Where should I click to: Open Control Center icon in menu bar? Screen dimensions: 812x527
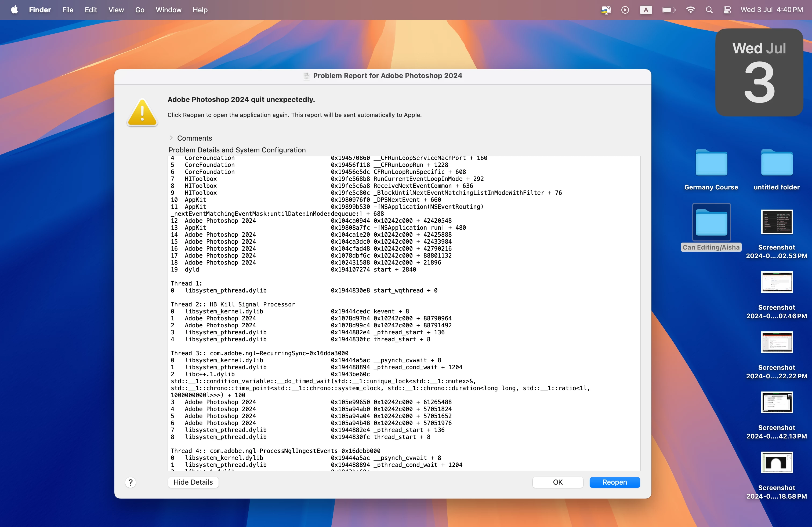(727, 10)
